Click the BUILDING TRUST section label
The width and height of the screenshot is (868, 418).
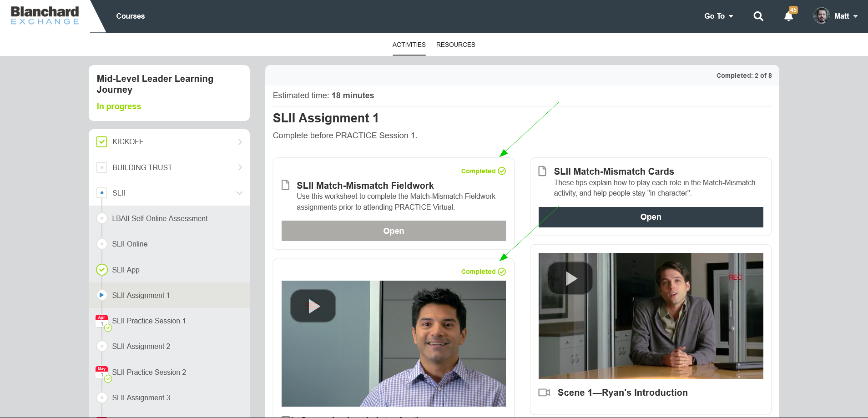(x=142, y=167)
